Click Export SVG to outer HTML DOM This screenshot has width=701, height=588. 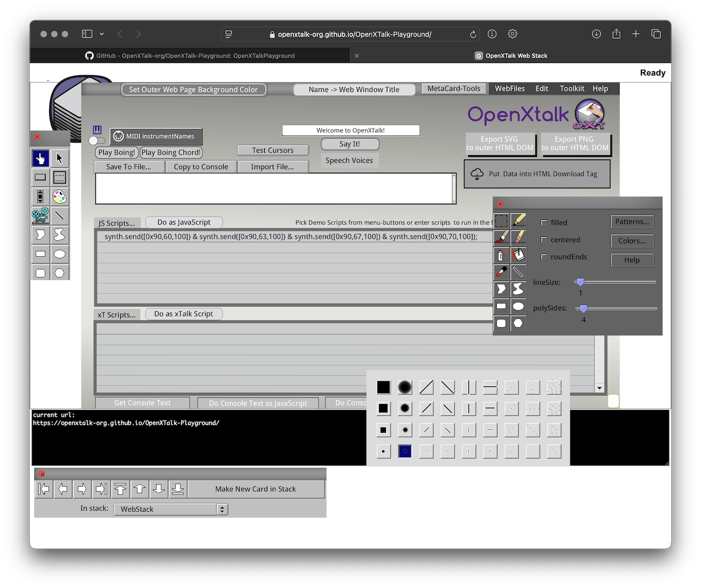tap(500, 144)
